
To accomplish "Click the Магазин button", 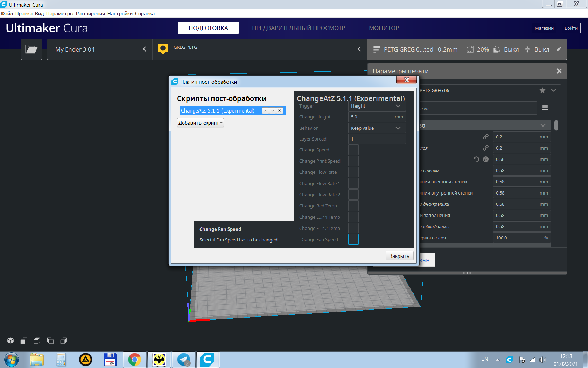I will coord(544,28).
